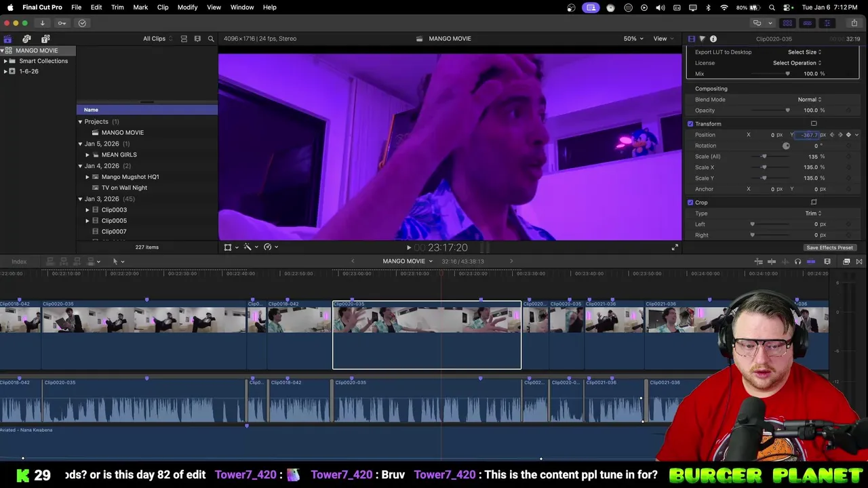This screenshot has height=488, width=868.
Task: Play the viewer from the playhead
Action: 409,248
